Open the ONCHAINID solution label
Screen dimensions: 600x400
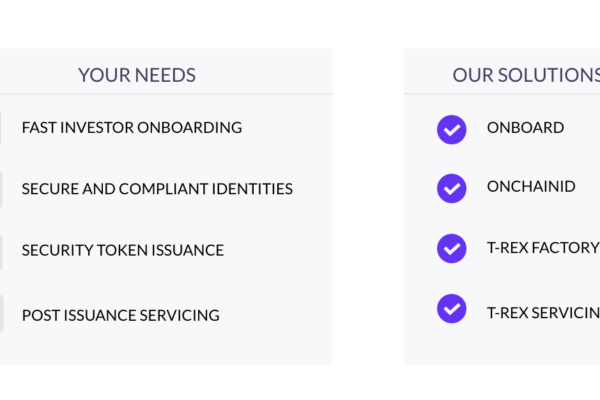coord(531,186)
